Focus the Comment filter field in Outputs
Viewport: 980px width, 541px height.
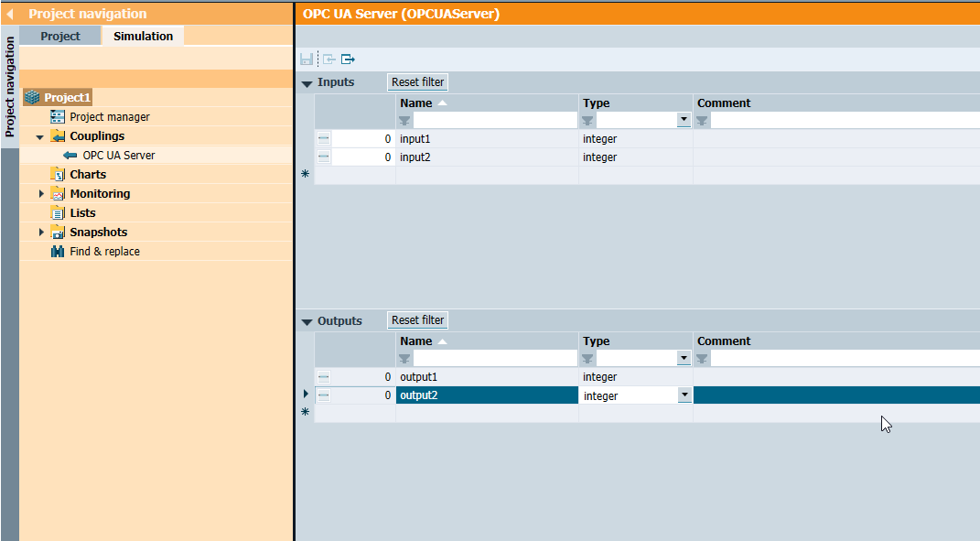pos(845,358)
